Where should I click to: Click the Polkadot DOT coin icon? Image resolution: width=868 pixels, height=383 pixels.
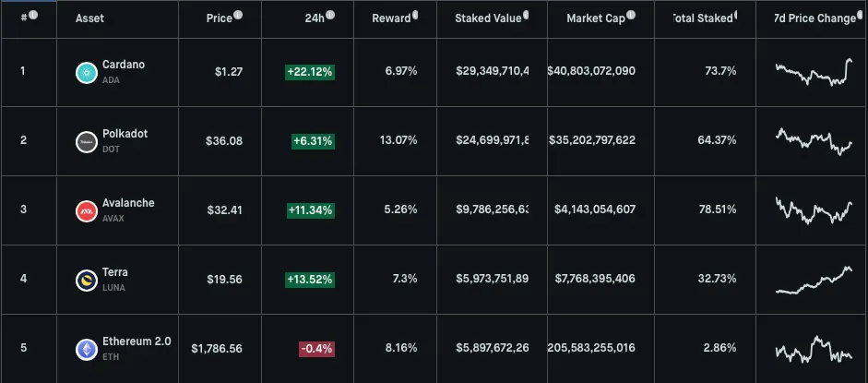87,141
